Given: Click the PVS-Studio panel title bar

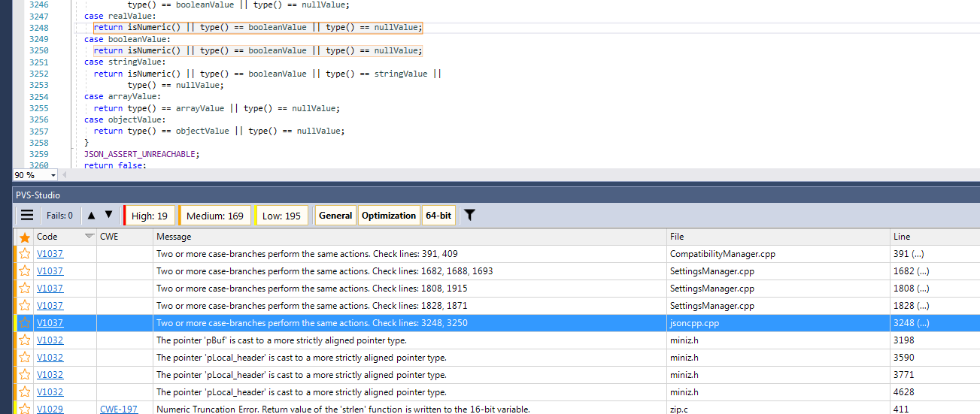Looking at the screenshot, I should point(496,195).
